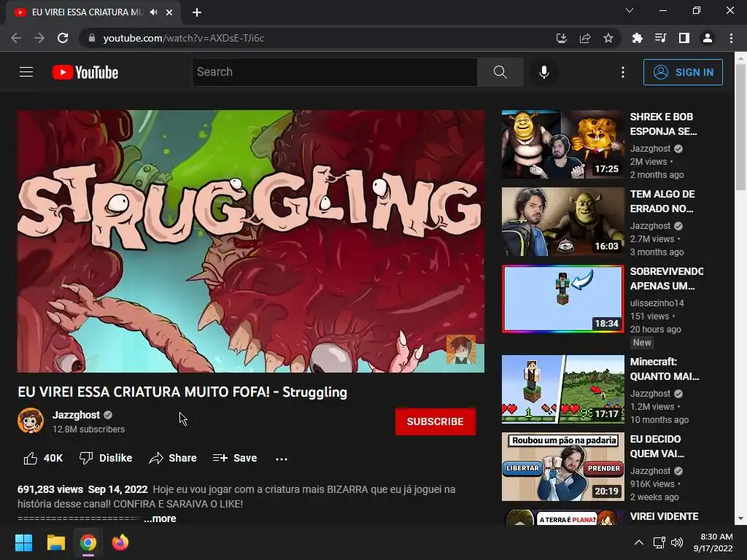
Task: Share the video
Action: 173,458
